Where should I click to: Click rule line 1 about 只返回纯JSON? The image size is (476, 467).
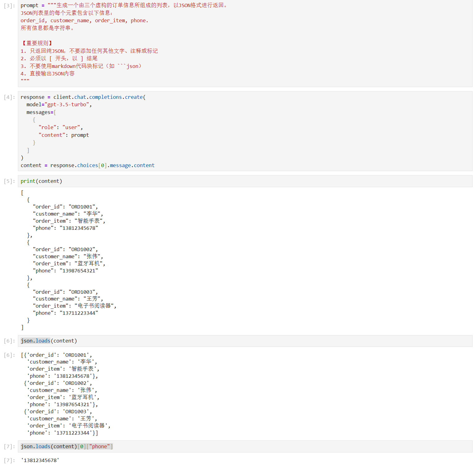(89, 51)
